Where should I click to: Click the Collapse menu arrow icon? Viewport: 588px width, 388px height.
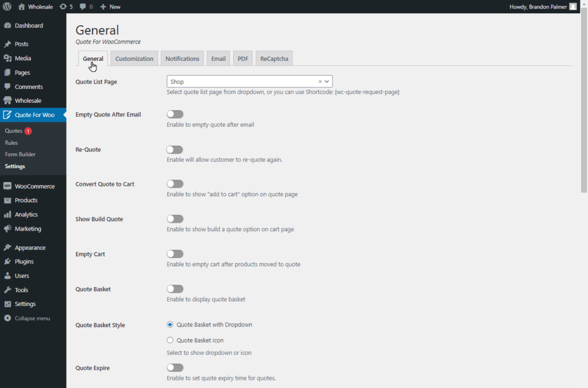7,318
